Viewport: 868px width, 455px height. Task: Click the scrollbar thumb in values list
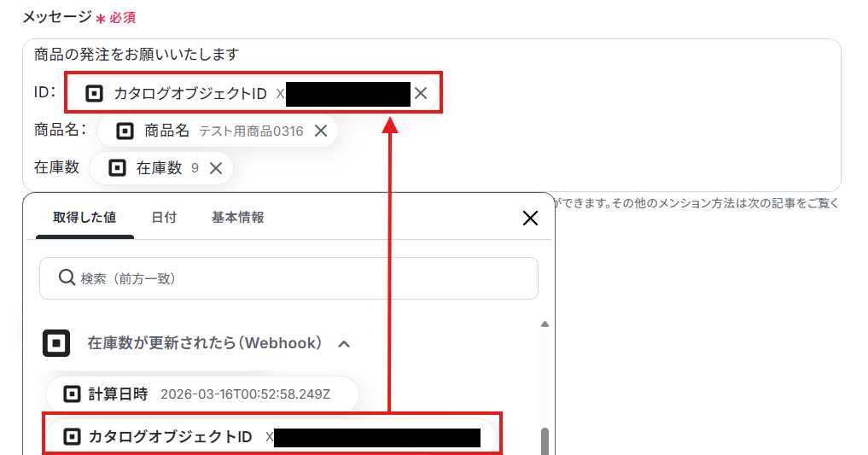pos(545,441)
